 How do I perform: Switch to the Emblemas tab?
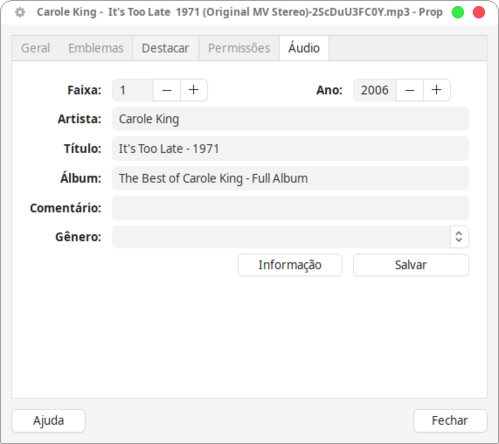(96, 48)
